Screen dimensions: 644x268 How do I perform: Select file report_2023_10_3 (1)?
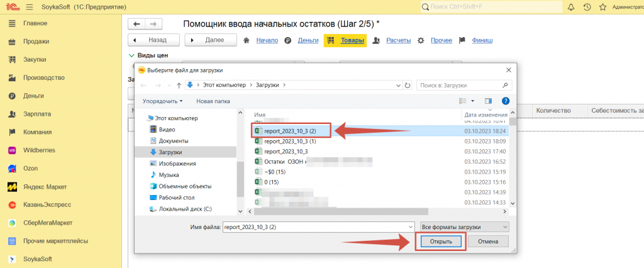(x=290, y=141)
